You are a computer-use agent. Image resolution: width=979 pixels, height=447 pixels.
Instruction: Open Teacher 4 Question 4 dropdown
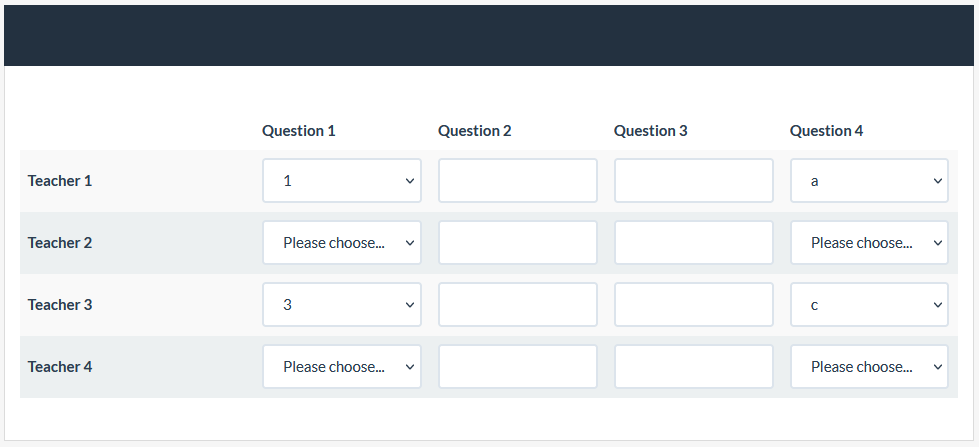(869, 367)
